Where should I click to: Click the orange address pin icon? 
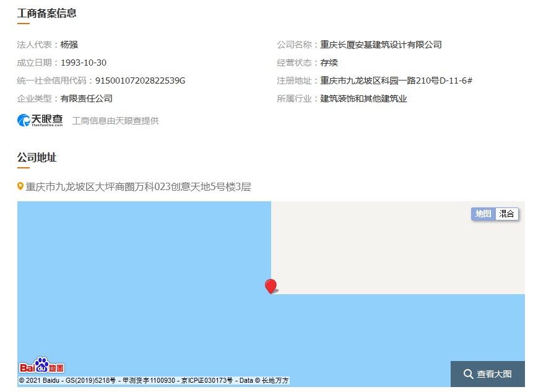click(20, 186)
